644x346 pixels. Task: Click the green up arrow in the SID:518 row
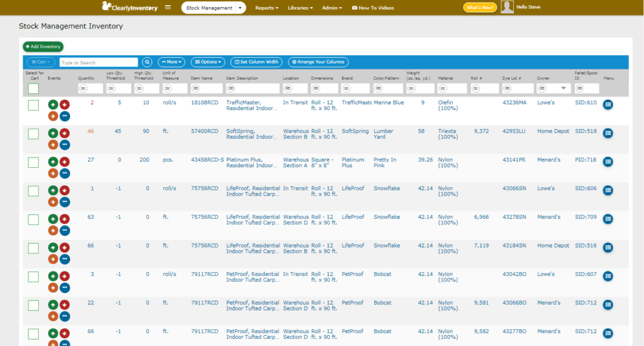coord(53,133)
